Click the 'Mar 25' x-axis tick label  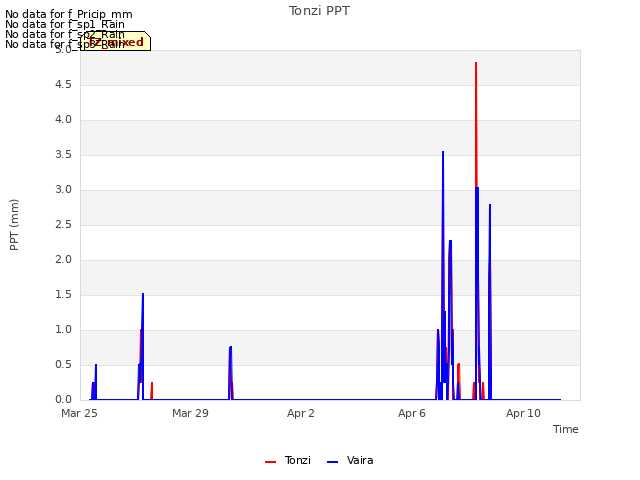pos(79,413)
